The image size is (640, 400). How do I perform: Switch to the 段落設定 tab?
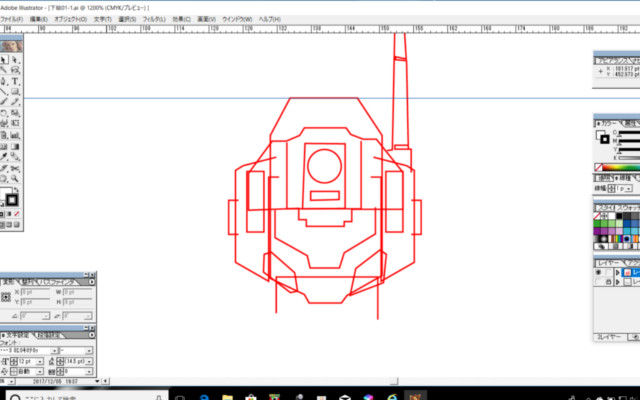pyautogui.click(x=48, y=335)
